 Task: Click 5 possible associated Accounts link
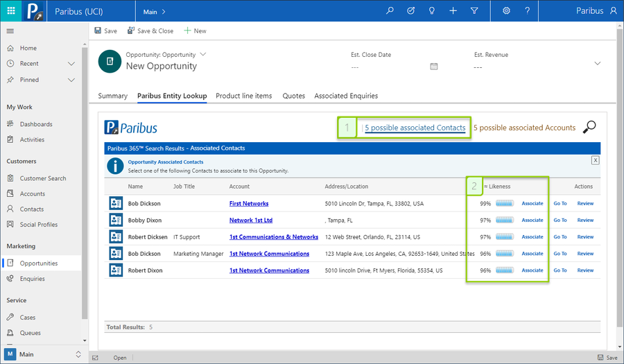point(525,128)
